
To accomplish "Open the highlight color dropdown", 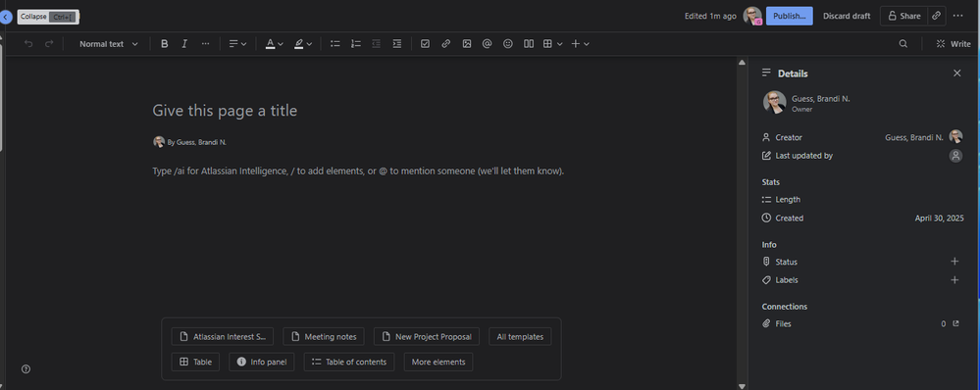I will [x=303, y=44].
